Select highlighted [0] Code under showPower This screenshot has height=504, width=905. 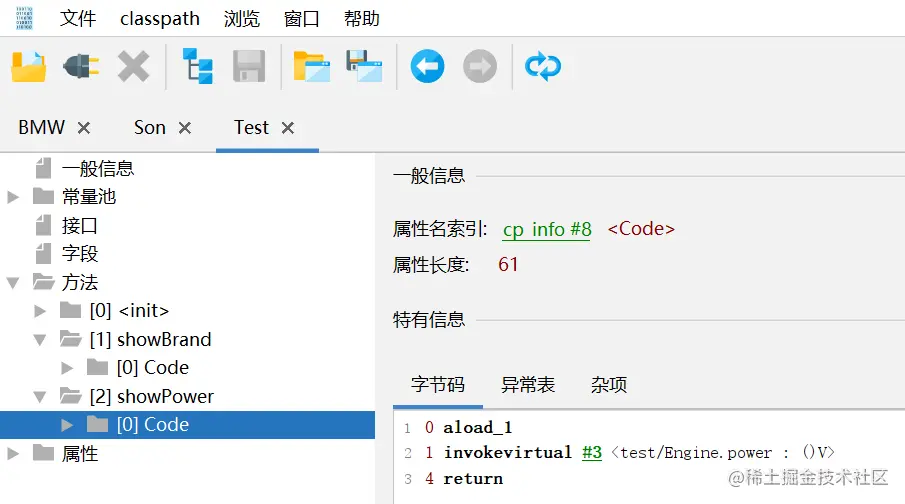coord(153,425)
